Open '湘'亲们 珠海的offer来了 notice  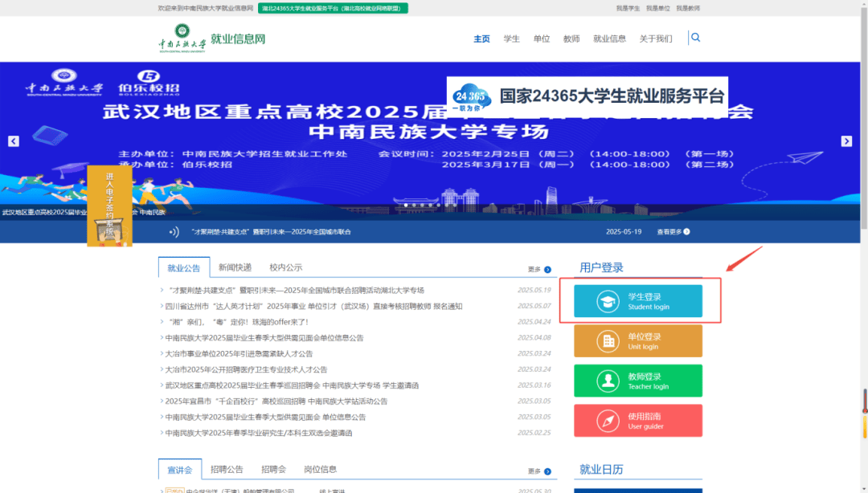236,322
